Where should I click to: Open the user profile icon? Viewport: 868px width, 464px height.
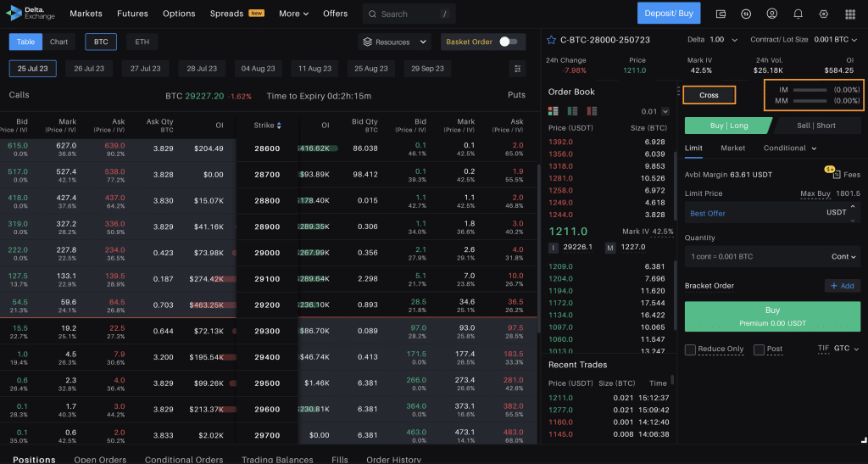click(x=771, y=14)
